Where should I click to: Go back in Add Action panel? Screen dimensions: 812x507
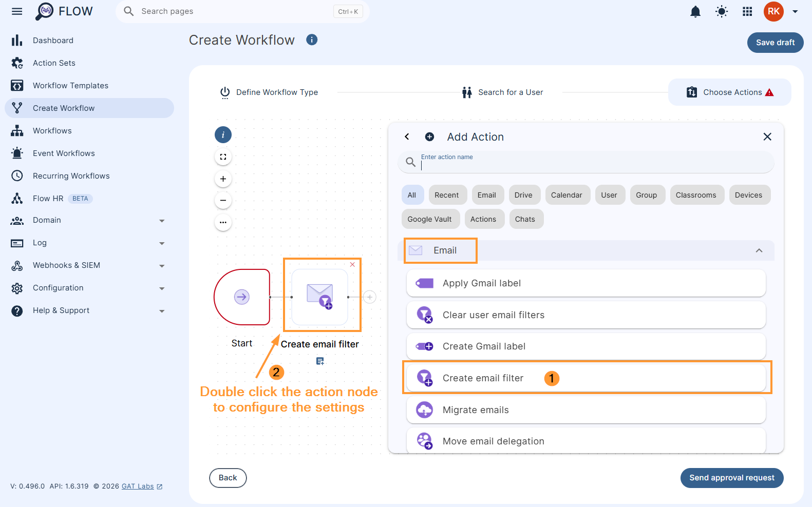[x=407, y=136]
